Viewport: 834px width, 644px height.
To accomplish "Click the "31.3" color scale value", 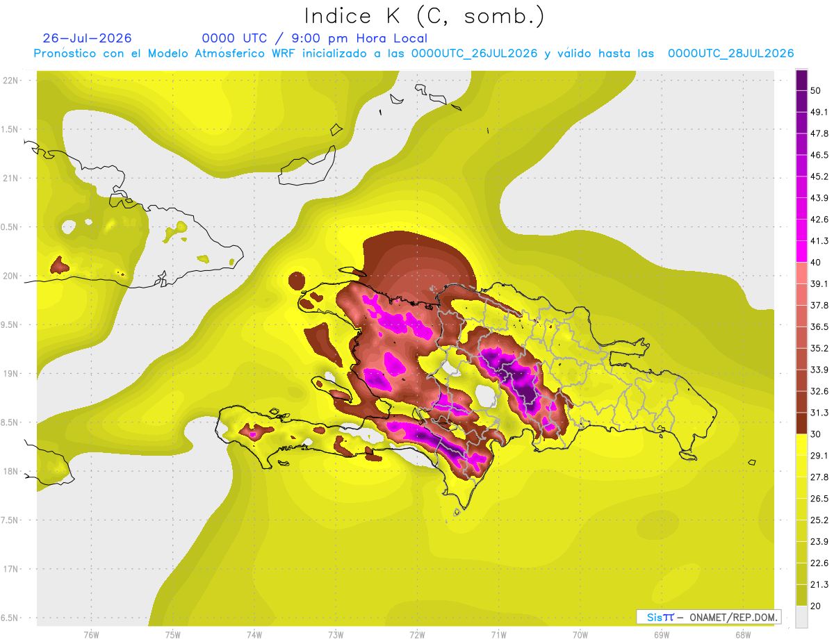I will 819,413.
